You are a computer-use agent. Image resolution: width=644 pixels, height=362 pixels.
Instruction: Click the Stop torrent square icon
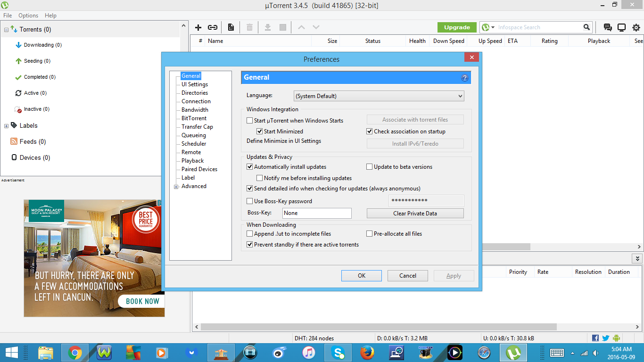283,27
